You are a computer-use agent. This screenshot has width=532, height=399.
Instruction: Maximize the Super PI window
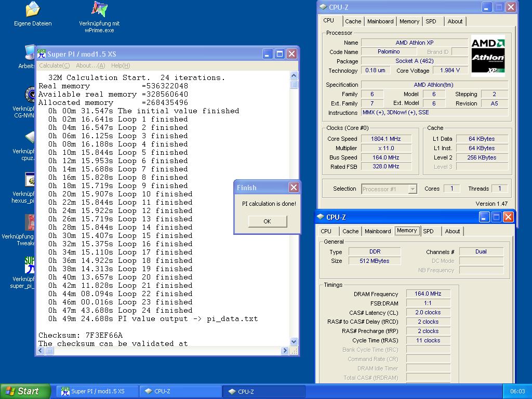280,54
